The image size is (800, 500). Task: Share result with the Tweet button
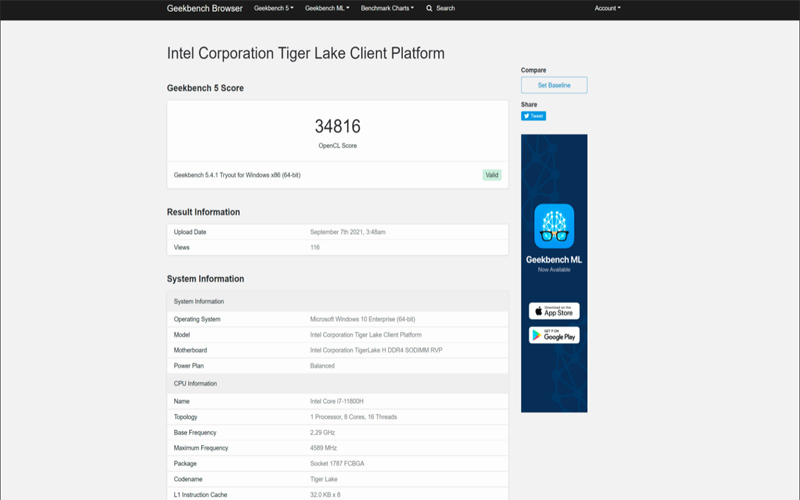pos(533,116)
